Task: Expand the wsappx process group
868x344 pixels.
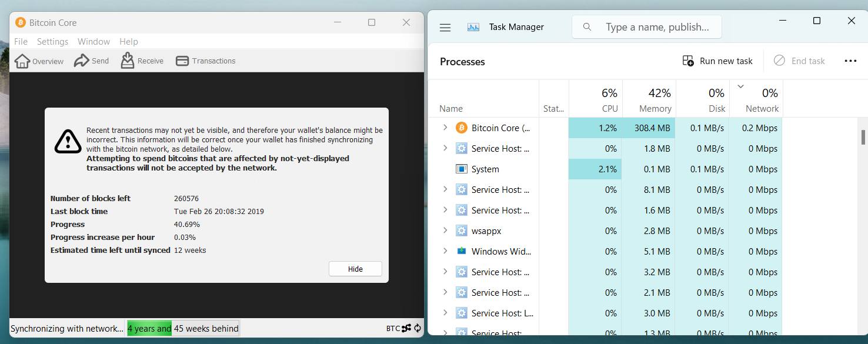Action: tap(445, 231)
